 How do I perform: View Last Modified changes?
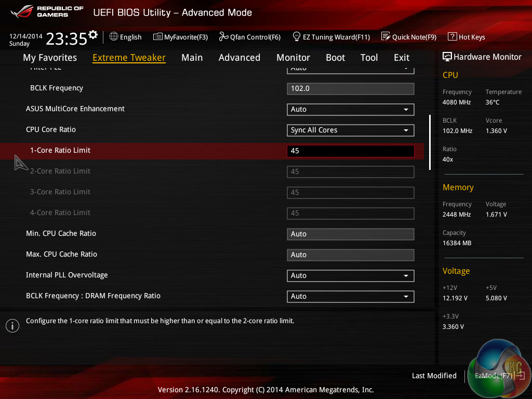point(434,376)
